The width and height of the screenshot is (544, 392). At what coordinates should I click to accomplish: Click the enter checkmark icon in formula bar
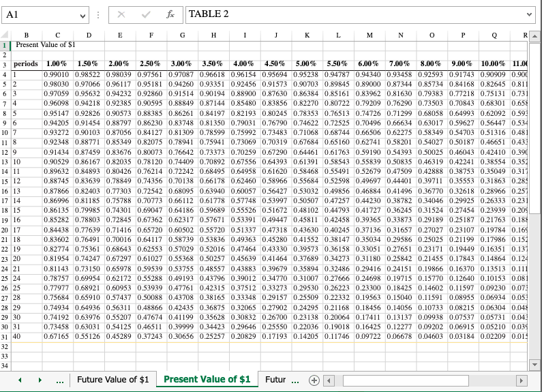(x=146, y=14)
